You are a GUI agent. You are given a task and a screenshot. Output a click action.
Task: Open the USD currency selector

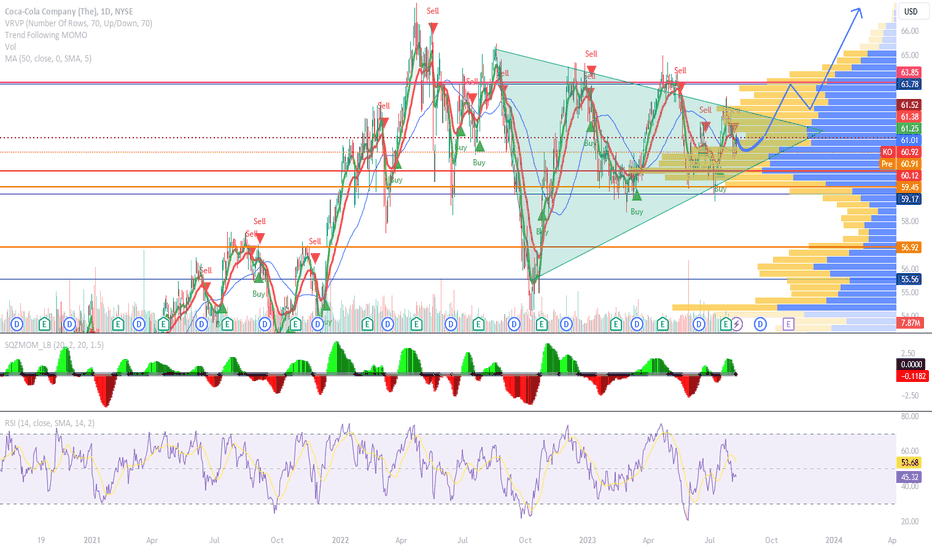[x=911, y=11]
